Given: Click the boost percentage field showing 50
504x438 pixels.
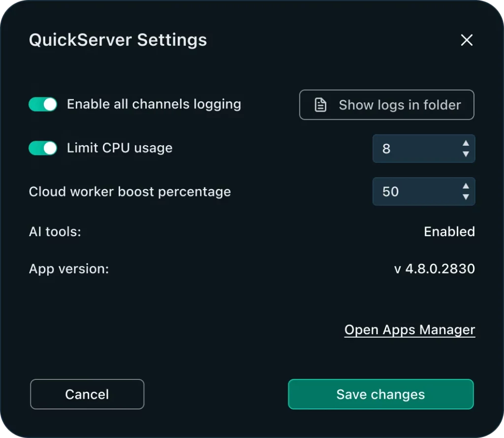Looking at the screenshot, I should point(424,191).
